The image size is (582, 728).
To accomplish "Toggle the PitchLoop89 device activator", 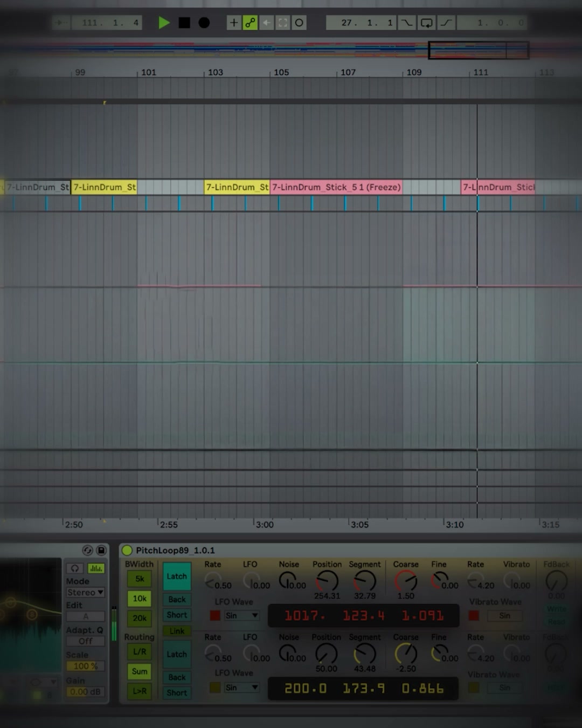I will [127, 550].
